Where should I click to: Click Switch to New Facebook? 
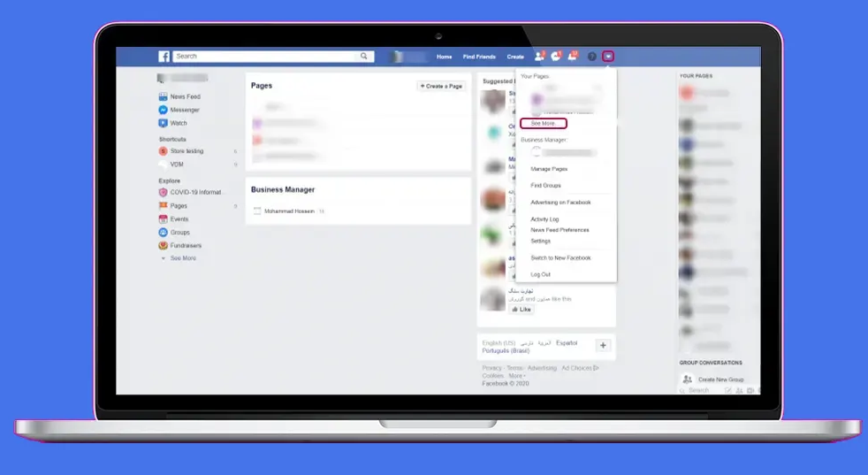[560, 257]
